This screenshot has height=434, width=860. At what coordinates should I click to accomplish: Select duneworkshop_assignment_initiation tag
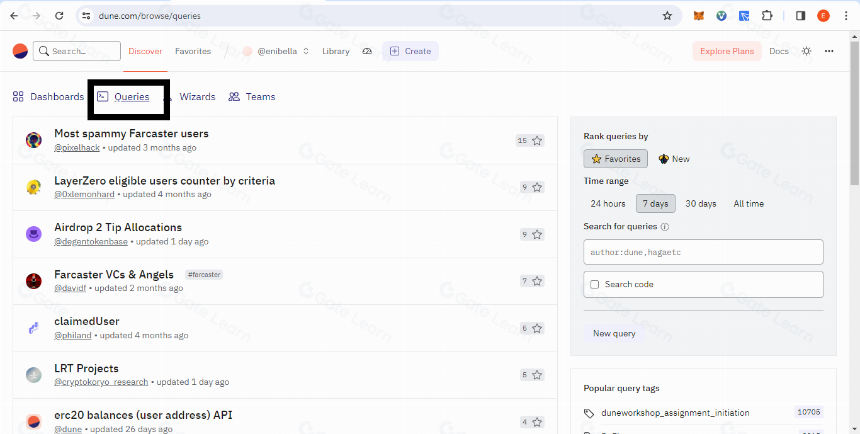click(675, 413)
